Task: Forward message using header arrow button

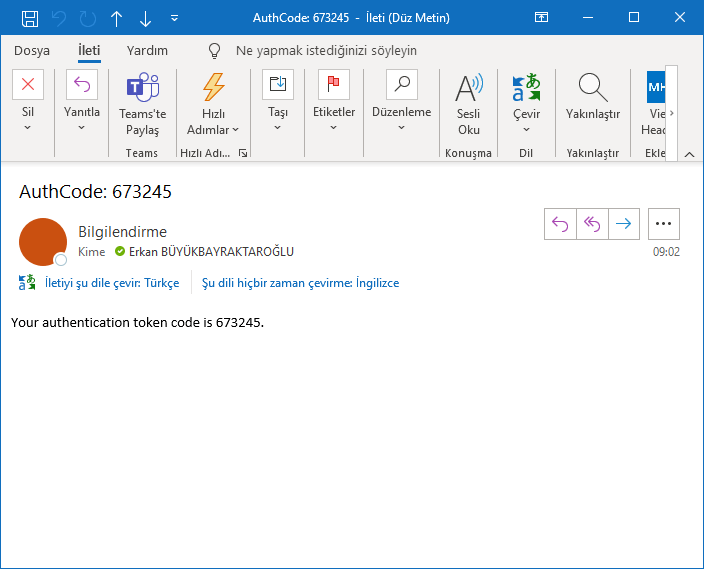Action: (x=624, y=224)
